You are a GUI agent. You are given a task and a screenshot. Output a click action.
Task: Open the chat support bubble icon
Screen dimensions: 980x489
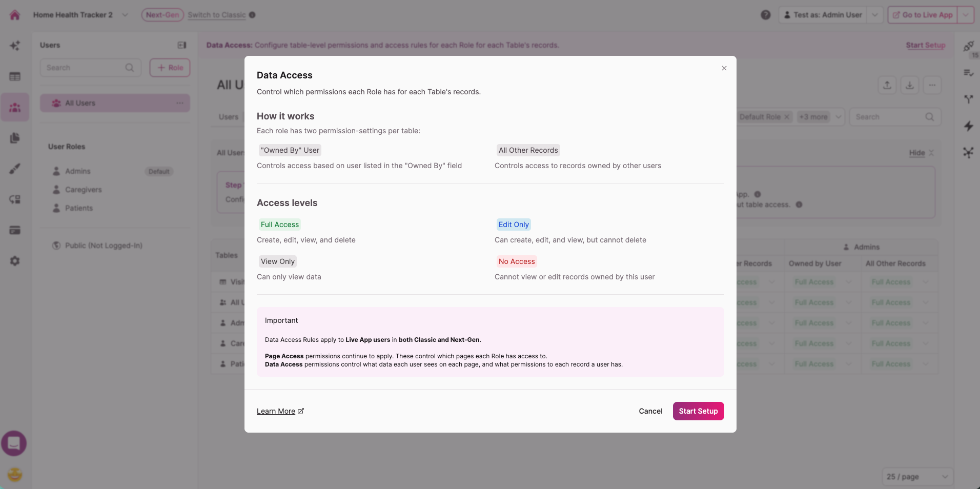point(14,443)
